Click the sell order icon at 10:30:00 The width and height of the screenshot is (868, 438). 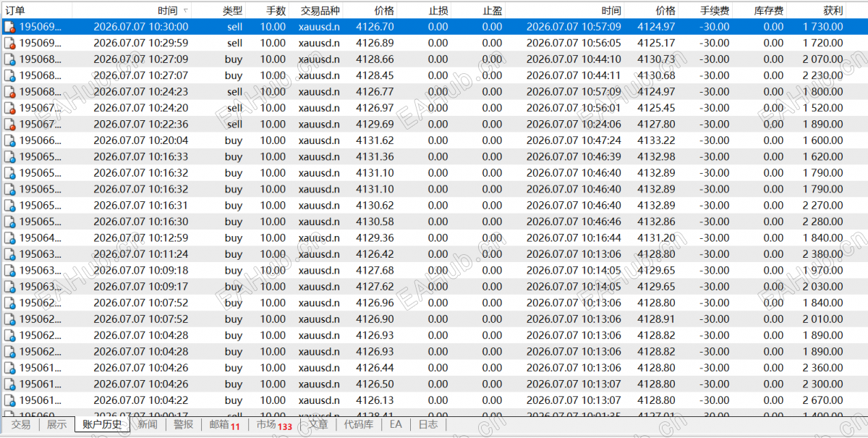pyautogui.click(x=9, y=27)
